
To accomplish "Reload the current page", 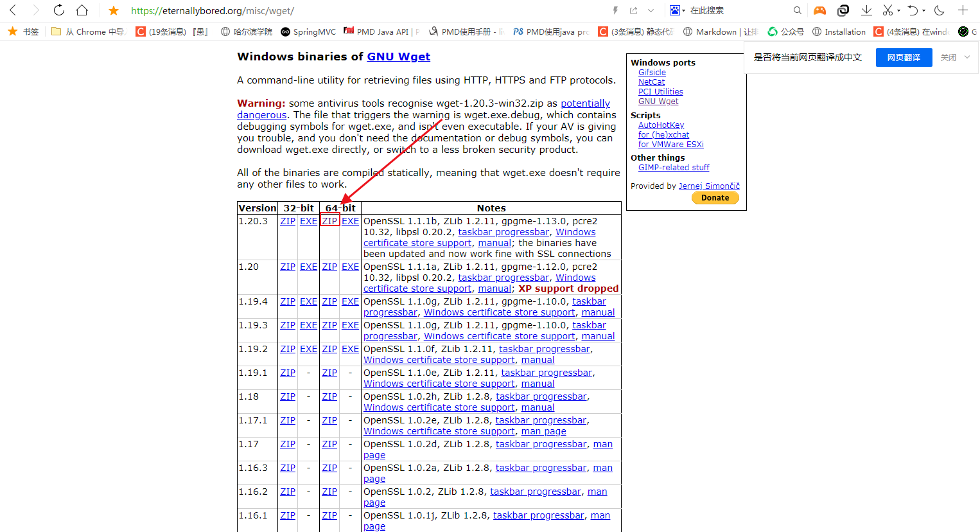I will tap(58, 10).
